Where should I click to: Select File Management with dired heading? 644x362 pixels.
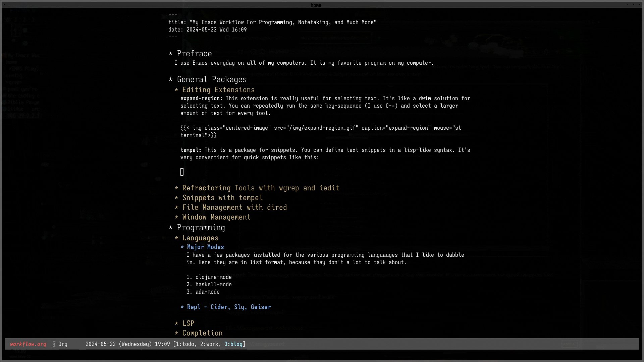(x=235, y=207)
